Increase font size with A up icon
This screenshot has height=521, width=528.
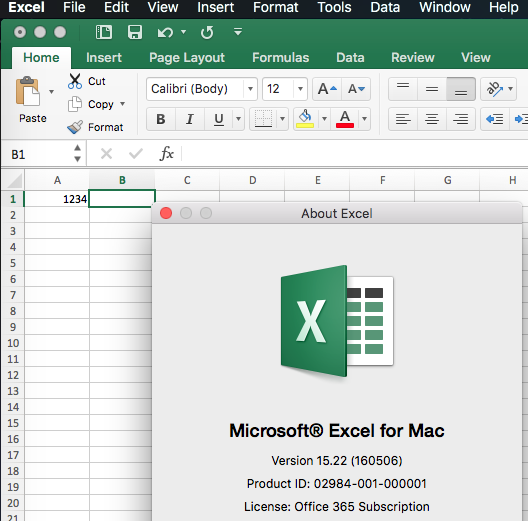(x=327, y=89)
